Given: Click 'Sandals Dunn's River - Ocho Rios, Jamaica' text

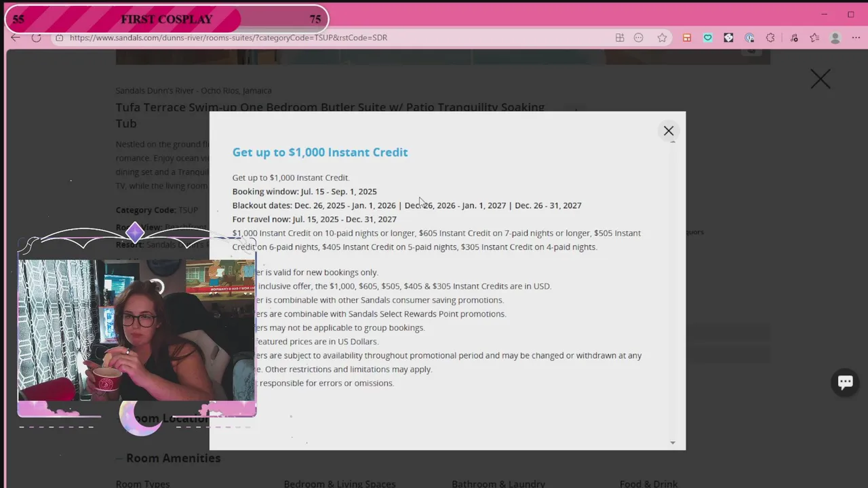Looking at the screenshot, I should (193, 91).
